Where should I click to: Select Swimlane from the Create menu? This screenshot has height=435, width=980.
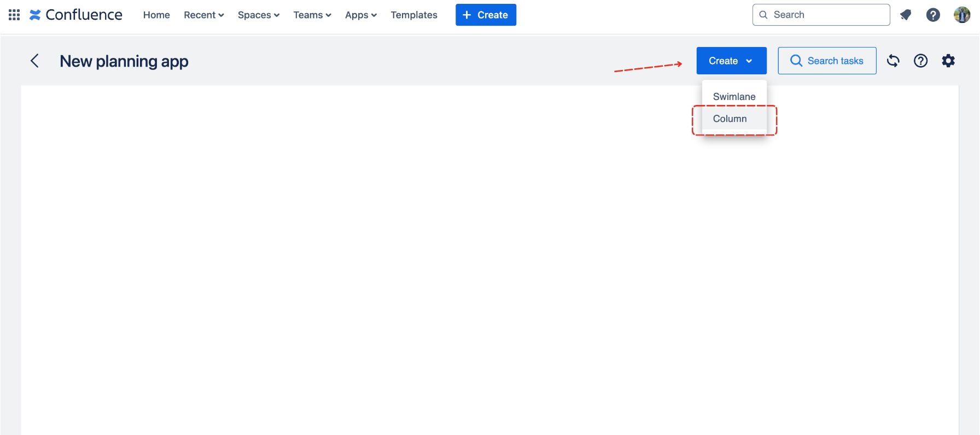734,96
